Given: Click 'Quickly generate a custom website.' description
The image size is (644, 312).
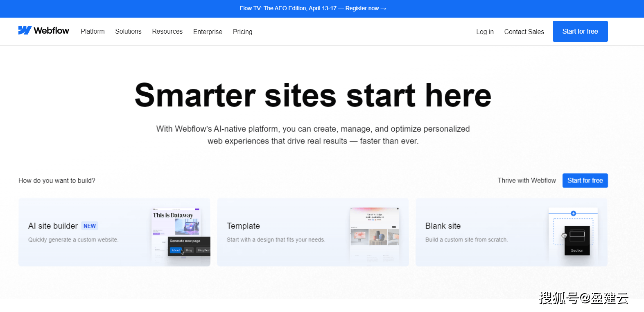Looking at the screenshot, I should pos(73,240).
